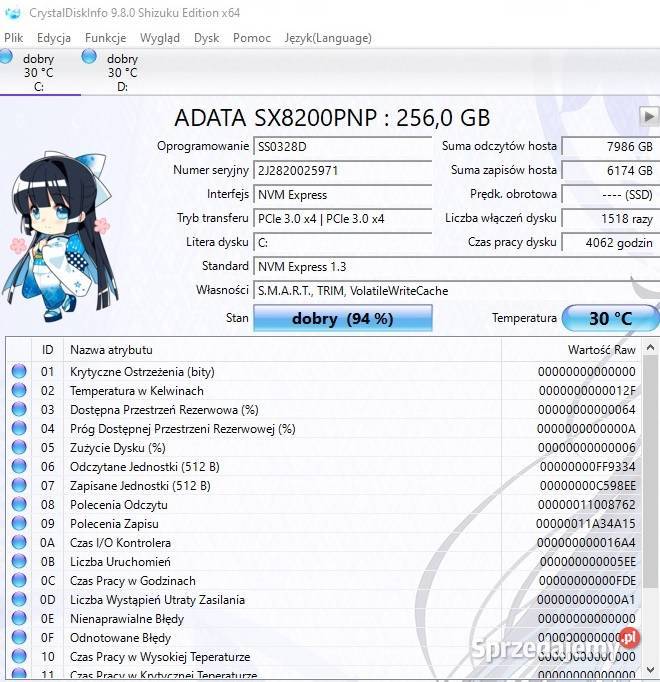Switch to drive D: disk tab
Viewport: 660px width, 682px height.
(122, 72)
